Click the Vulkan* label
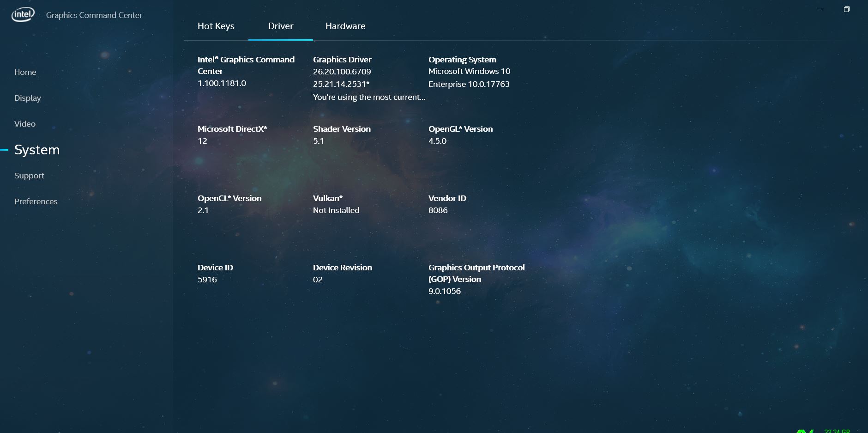The height and width of the screenshot is (433, 868). 328,198
